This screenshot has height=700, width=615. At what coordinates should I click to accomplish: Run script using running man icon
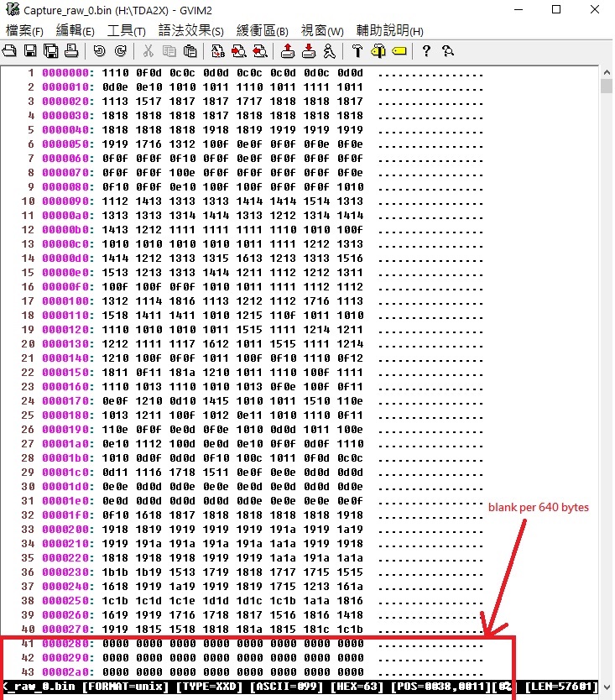[330, 51]
